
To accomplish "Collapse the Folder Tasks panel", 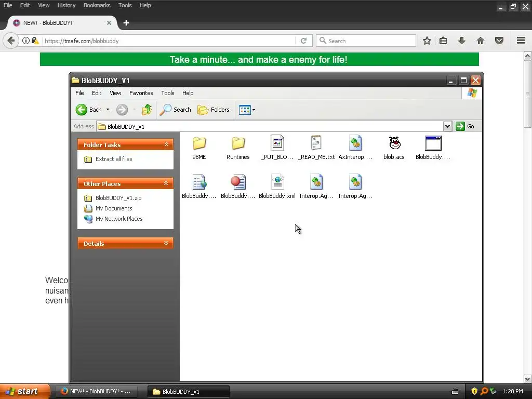I will click(x=166, y=144).
